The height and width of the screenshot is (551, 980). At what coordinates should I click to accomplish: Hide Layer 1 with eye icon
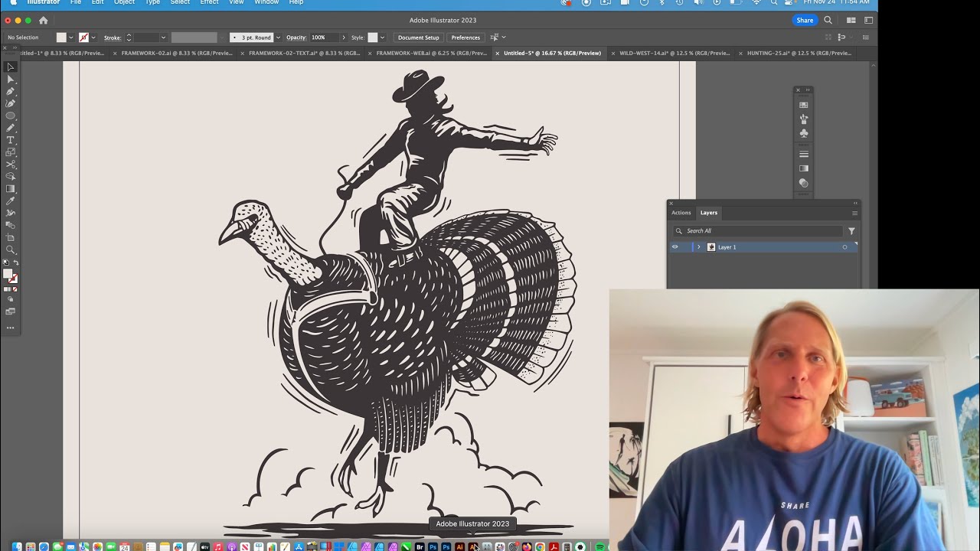[675, 247]
